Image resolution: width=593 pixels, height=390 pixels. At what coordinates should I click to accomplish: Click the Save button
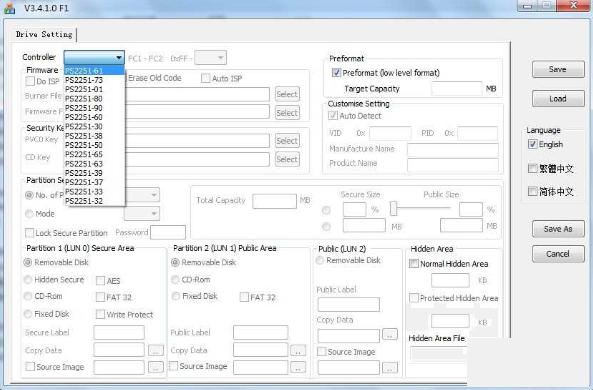[558, 69]
